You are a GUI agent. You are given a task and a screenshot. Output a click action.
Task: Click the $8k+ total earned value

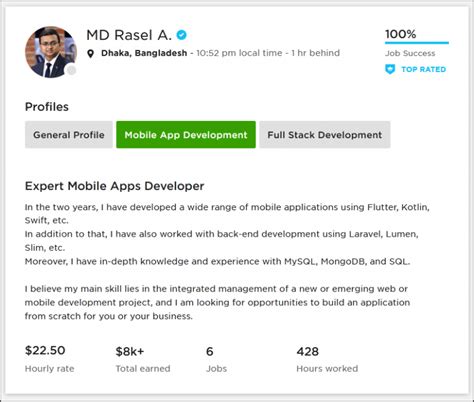click(x=130, y=351)
